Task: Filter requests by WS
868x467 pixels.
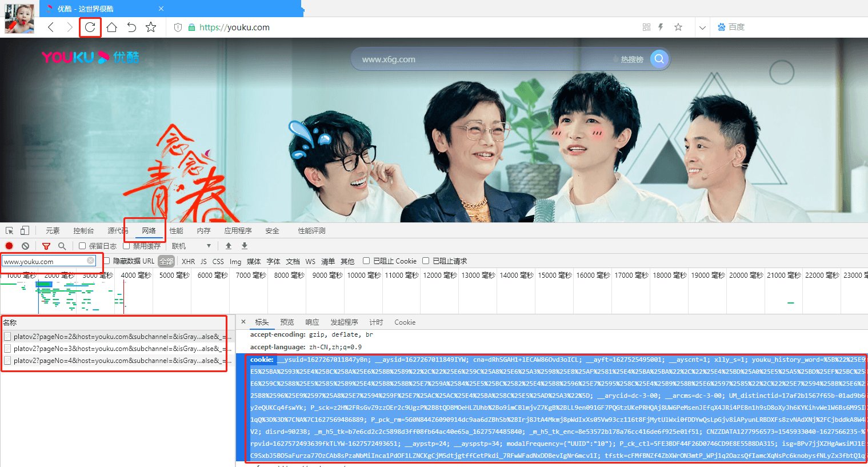Action: coord(310,261)
